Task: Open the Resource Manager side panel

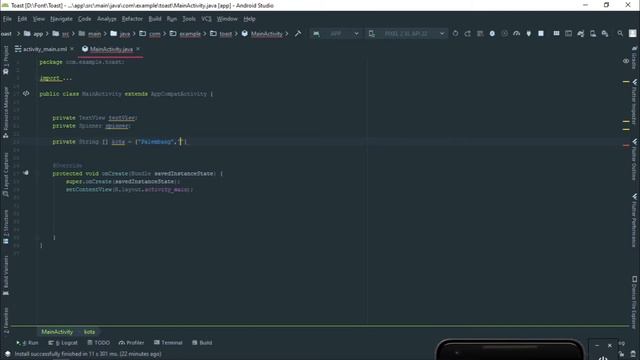Action: click(x=6, y=112)
